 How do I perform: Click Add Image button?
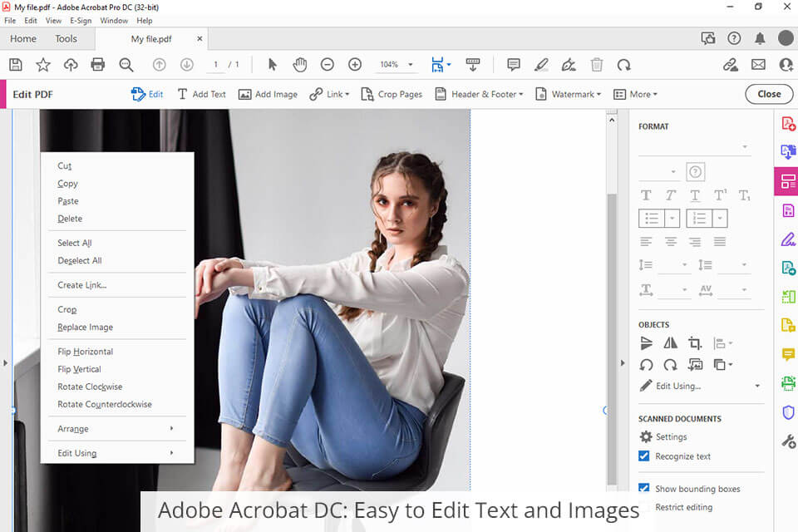coord(268,94)
